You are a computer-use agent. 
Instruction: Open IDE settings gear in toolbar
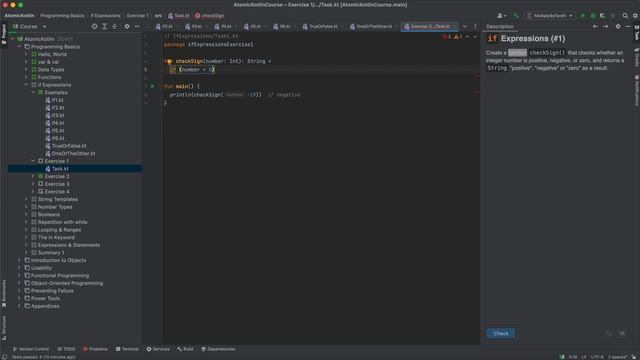(635, 16)
